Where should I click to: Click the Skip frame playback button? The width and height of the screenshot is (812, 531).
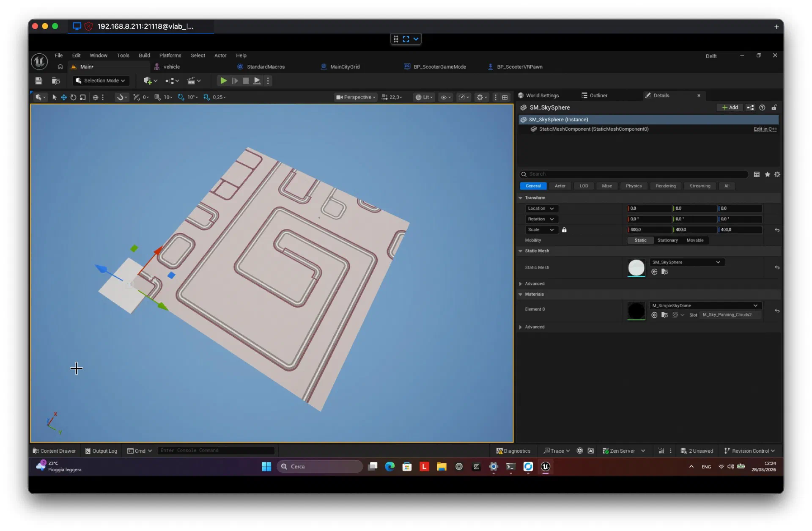tap(235, 80)
